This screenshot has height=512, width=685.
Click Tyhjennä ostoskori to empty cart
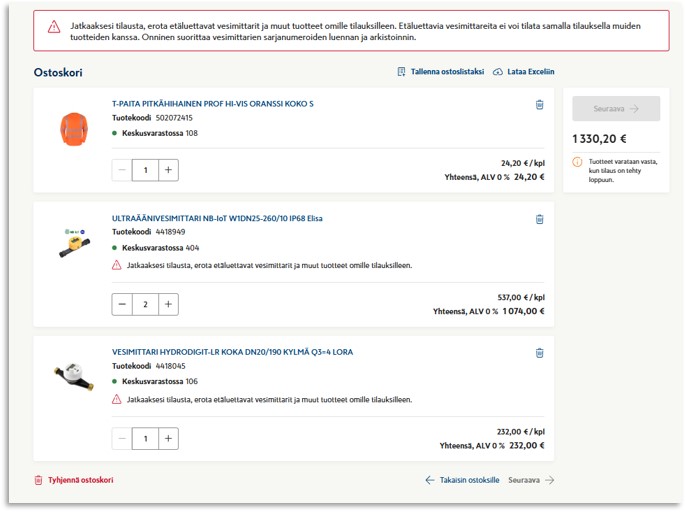click(74, 480)
